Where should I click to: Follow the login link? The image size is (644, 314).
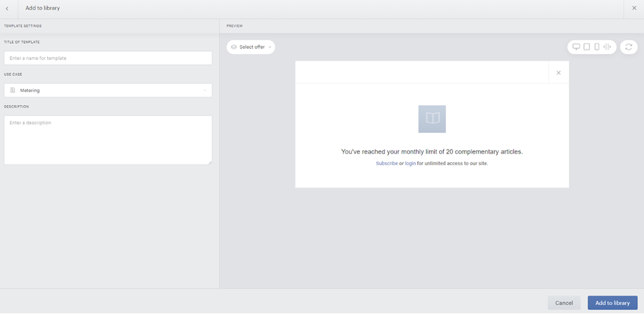click(x=410, y=163)
